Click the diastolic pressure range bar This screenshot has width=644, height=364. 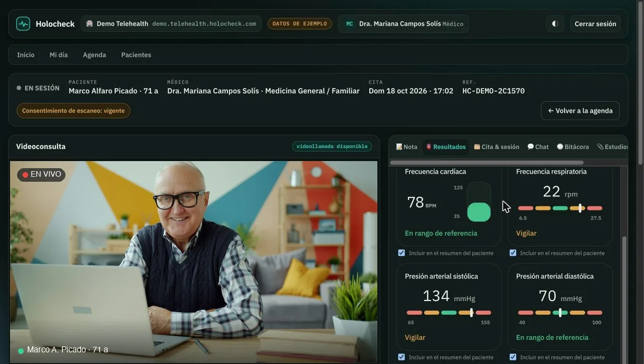[560, 313]
